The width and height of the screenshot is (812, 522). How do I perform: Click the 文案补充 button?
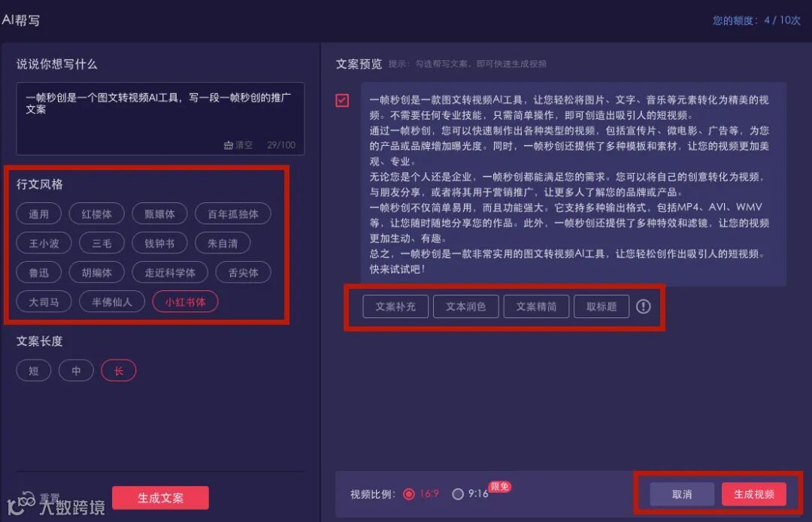click(395, 307)
